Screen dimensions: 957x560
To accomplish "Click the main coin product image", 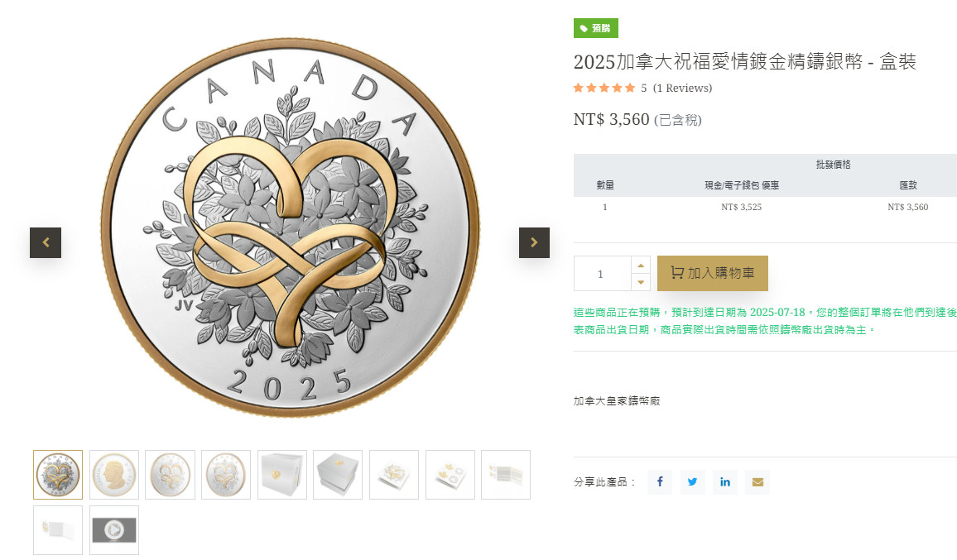I will [290, 227].
